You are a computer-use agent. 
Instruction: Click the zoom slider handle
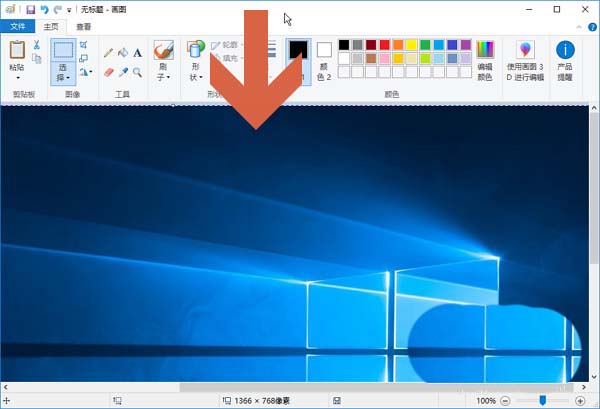tap(543, 401)
